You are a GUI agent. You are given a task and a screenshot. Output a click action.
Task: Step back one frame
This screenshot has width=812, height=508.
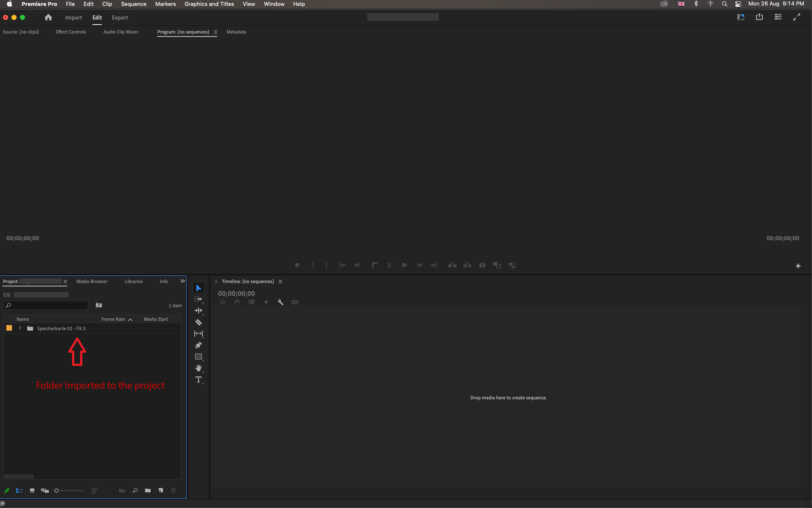tap(357, 265)
